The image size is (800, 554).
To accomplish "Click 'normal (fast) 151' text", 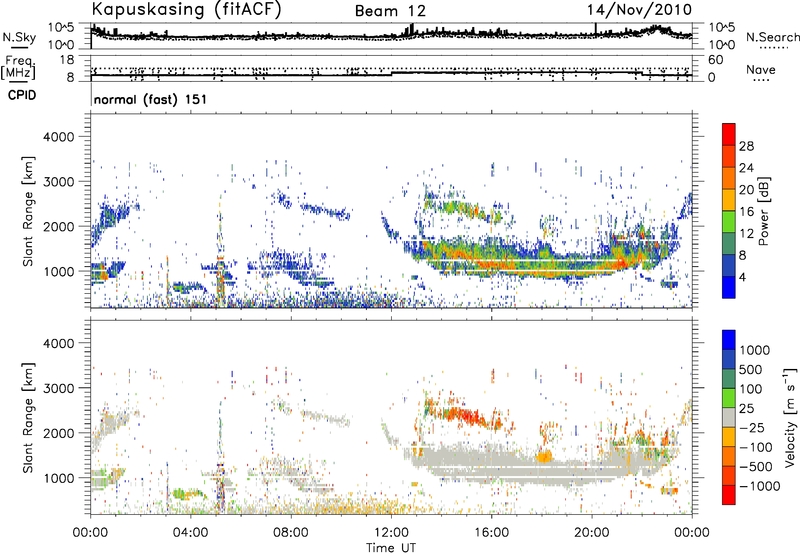I will pos(150,99).
